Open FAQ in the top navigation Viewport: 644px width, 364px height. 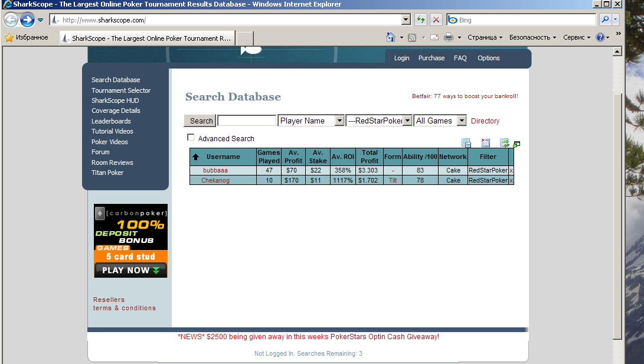(460, 58)
